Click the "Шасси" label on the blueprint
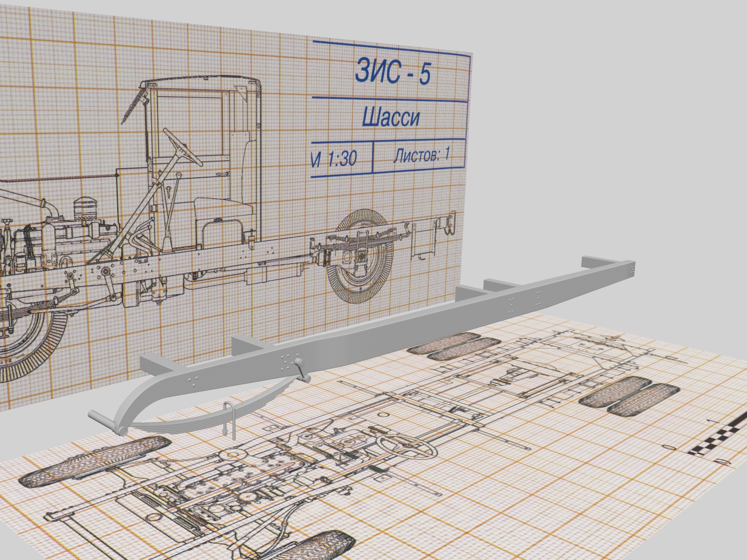 coord(391,117)
